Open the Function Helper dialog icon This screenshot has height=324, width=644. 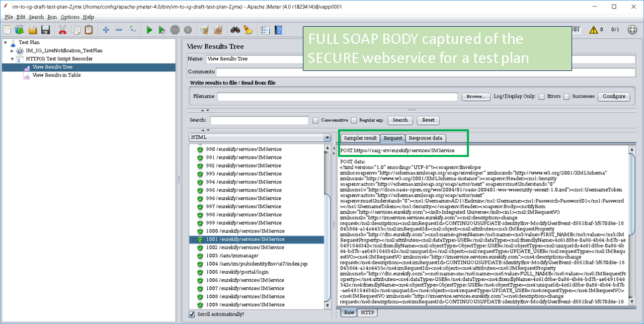coord(265,30)
